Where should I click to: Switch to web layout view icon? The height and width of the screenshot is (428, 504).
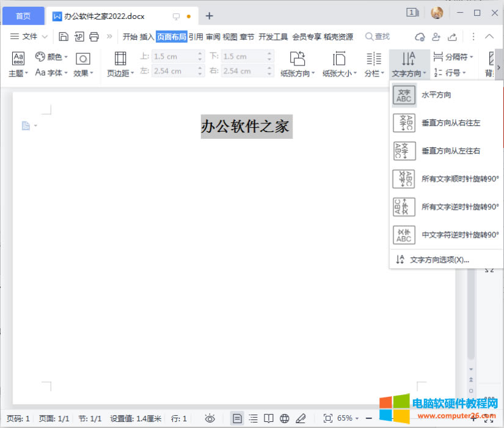point(284,418)
